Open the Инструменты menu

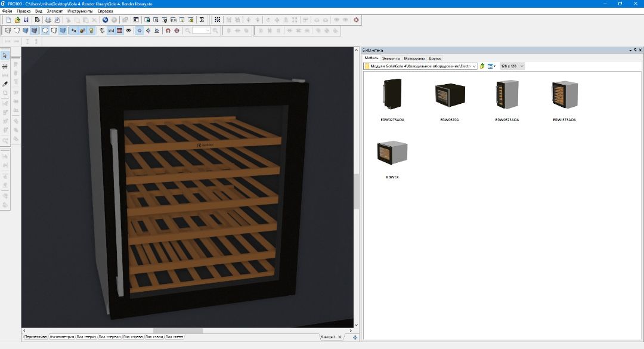[79, 11]
